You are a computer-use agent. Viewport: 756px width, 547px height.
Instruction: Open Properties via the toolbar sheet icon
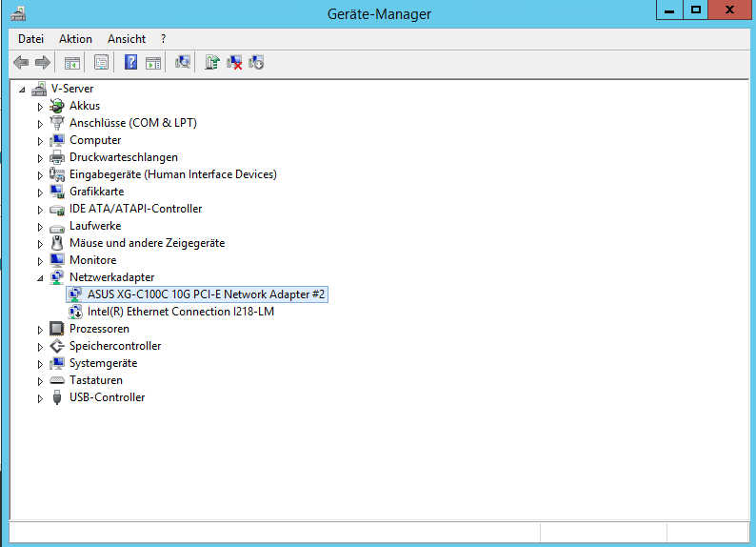click(101, 62)
